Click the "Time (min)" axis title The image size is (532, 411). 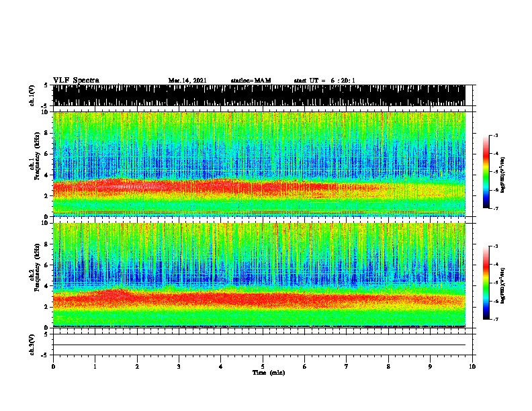point(269,373)
